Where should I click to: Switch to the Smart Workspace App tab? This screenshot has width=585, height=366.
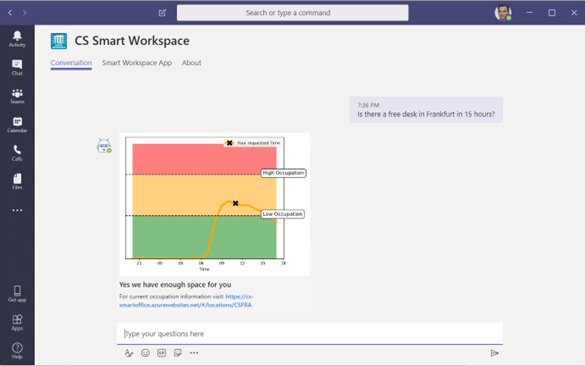[137, 63]
